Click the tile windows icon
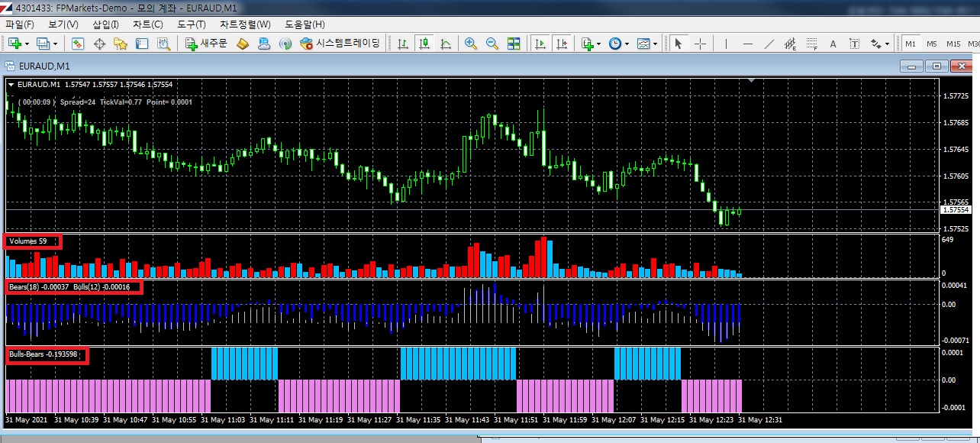The image size is (980, 443). (x=514, y=44)
